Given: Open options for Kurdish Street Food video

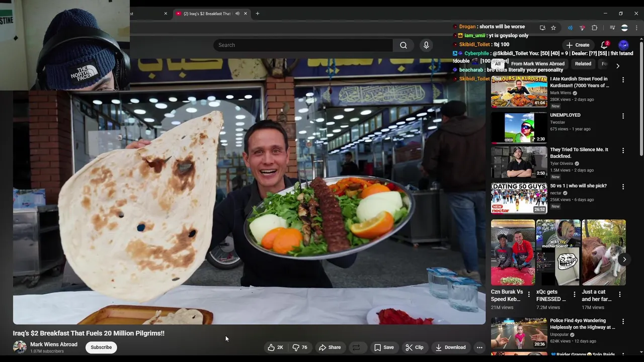Looking at the screenshot, I should tap(623, 80).
